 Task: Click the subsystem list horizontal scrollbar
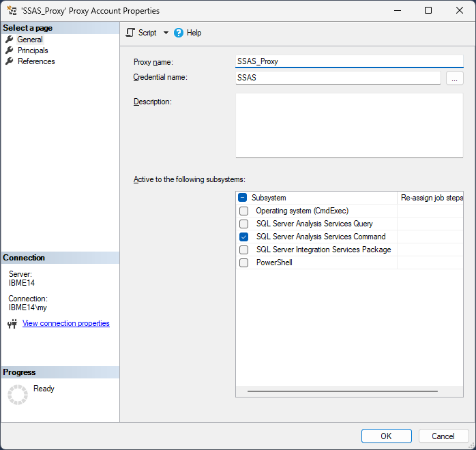342,391
